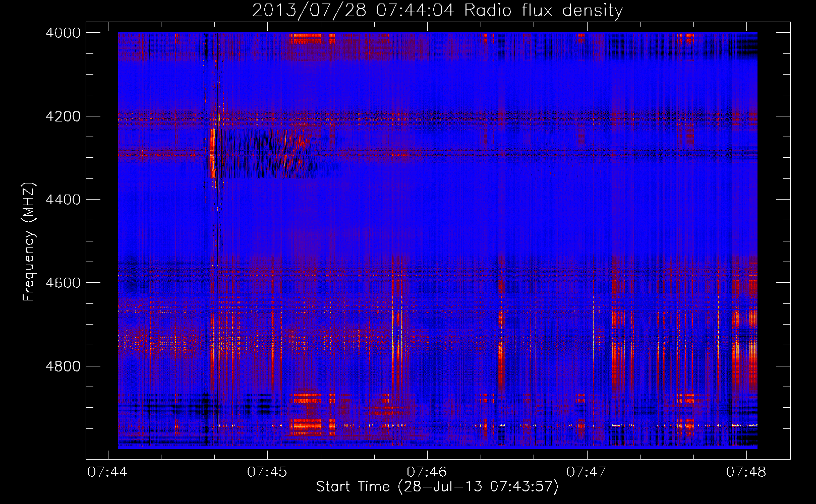Image resolution: width=816 pixels, height=504 pixels.
Task: Click the 4600 frequency tick label
Action: pos(63,283)
